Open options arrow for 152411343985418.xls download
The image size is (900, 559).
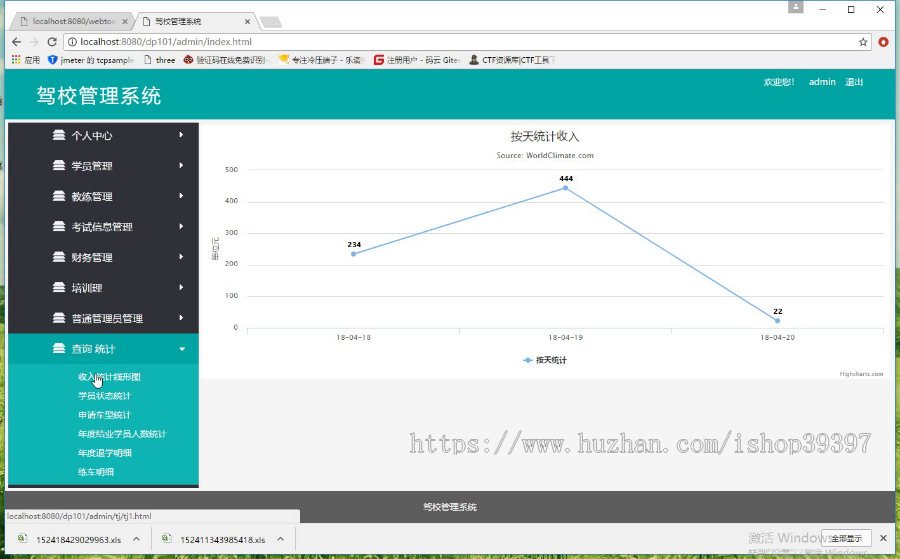[x=280, y=539]
